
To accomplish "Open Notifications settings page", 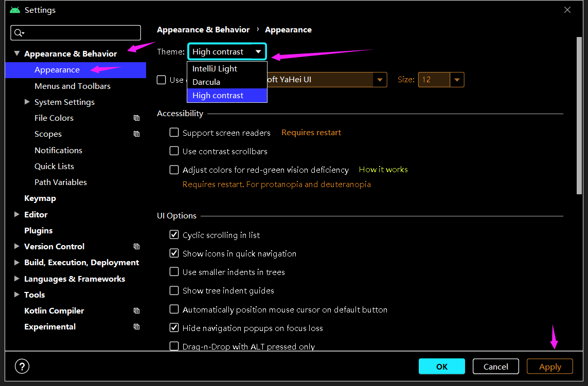I will coord(59,150).
